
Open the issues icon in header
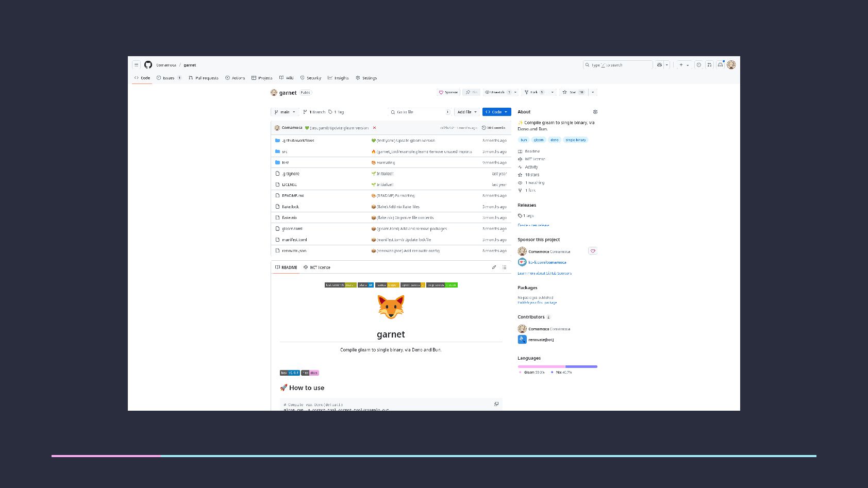[x=698, y=65]
